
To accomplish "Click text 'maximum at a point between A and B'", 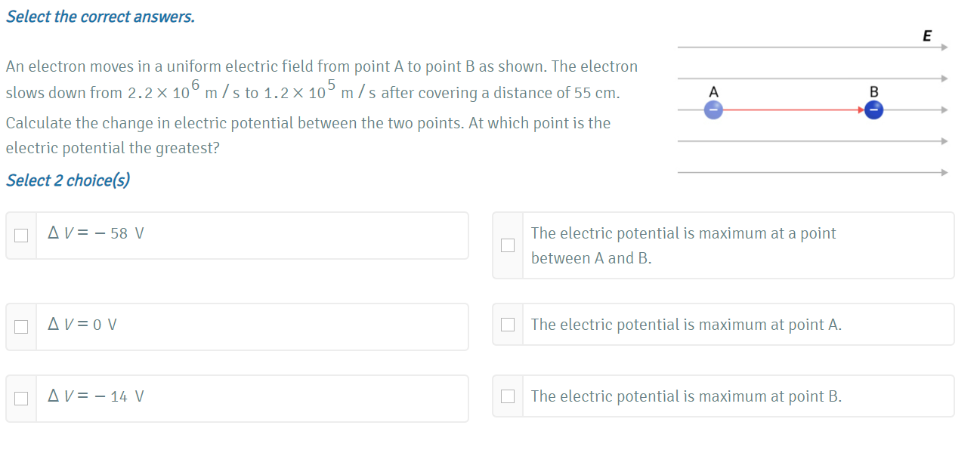I will tap(683, 245).
